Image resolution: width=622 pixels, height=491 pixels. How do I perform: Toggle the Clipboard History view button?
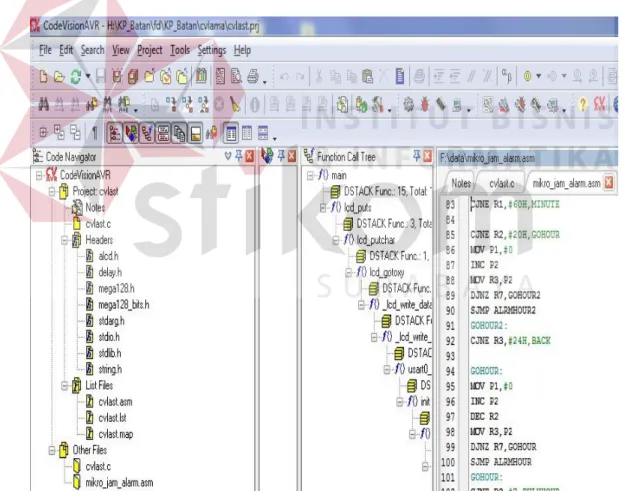click(x=180, y=132)
